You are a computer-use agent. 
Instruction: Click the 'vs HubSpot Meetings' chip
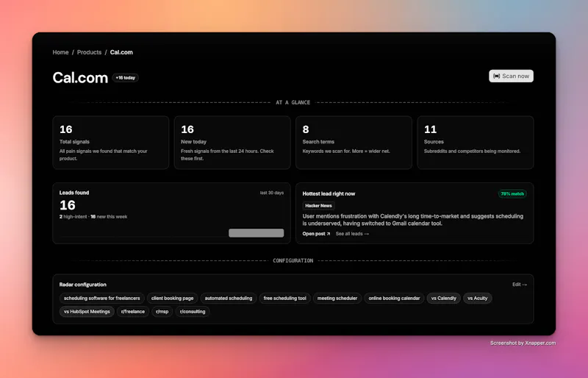(x=87, y=312)
